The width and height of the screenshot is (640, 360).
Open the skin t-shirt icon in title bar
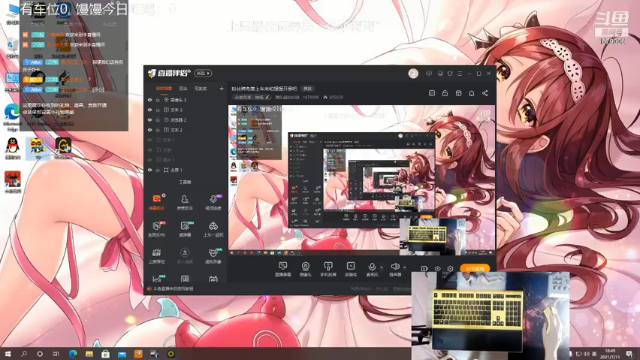point(450,73)
